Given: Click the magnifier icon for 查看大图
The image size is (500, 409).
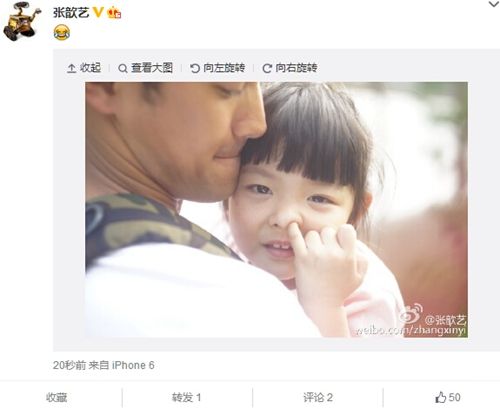Looking at the screenshot, I should tap(123, 68).
